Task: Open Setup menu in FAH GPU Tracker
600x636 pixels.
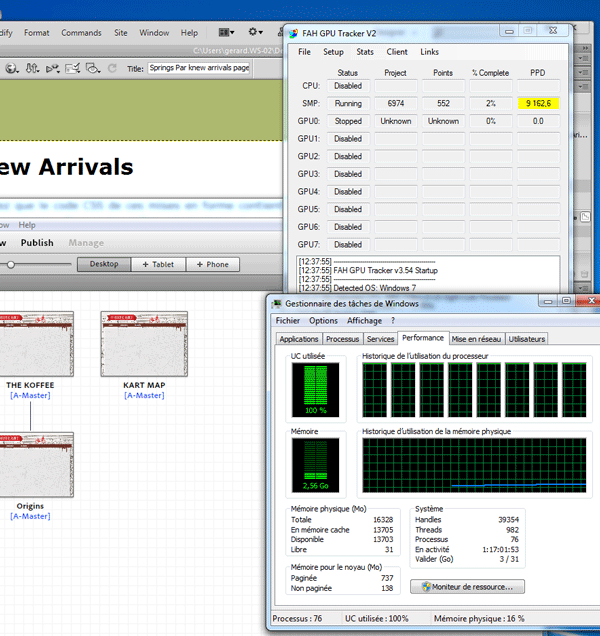Action: click(333, 52)
